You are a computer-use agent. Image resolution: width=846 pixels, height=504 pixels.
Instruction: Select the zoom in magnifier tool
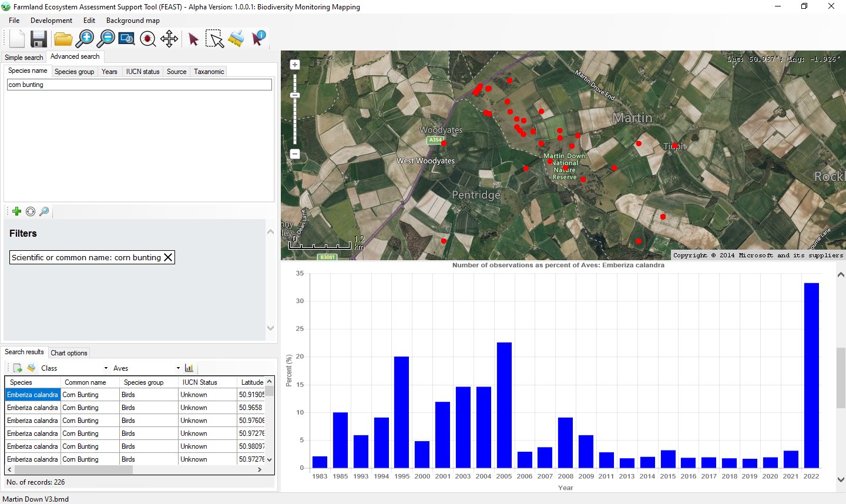click(85, 39)
